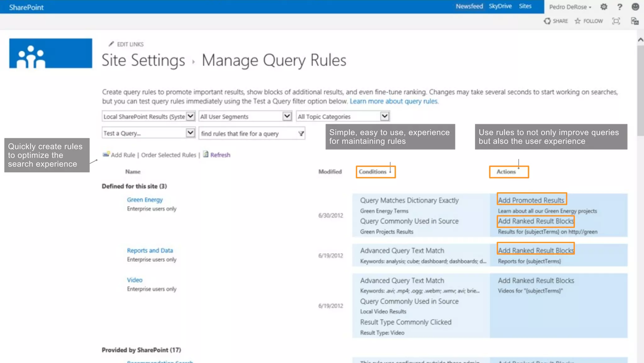Open Site Settings breadcrumb
The width and height of the screenshot is (644, 363).
click(143, 60)
